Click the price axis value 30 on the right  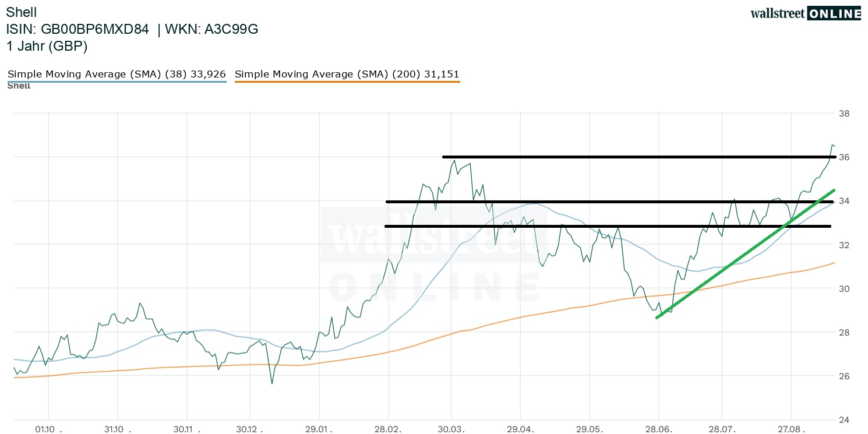click(x=844, y=288)
